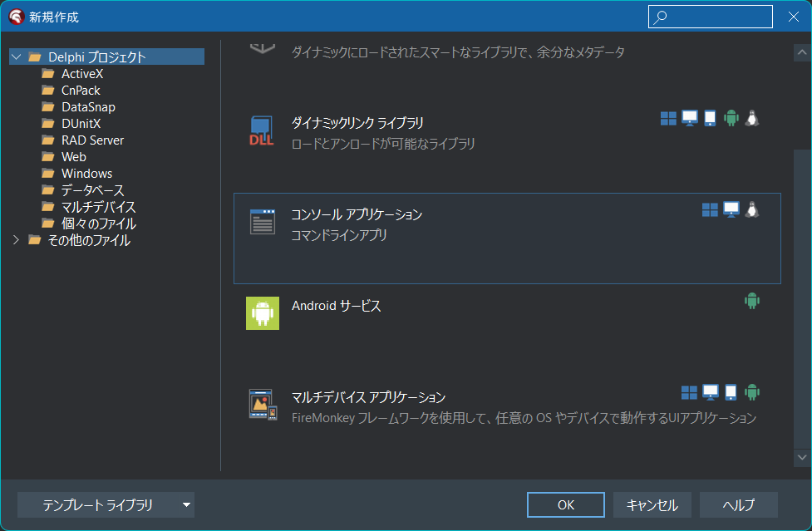Click the macOS monitor icon on the console row
This screenshot has width=812, height=531.
point(731,209)
